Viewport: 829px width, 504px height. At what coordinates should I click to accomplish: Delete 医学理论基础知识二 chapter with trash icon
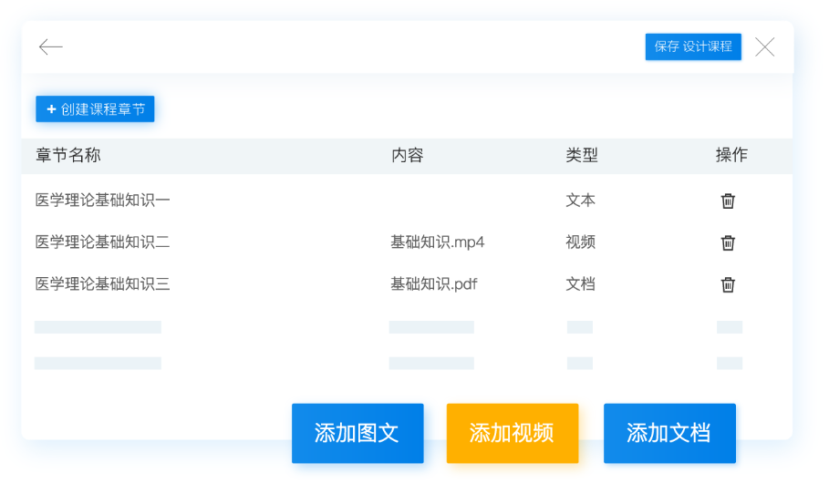coord(728,242)
